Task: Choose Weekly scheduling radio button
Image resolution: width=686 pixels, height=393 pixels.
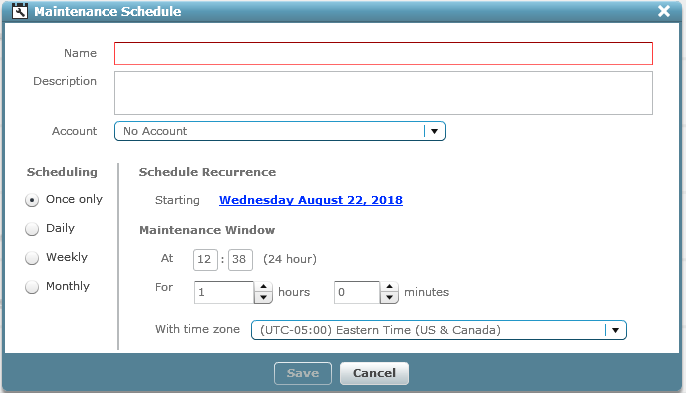Action: [32, 258]
